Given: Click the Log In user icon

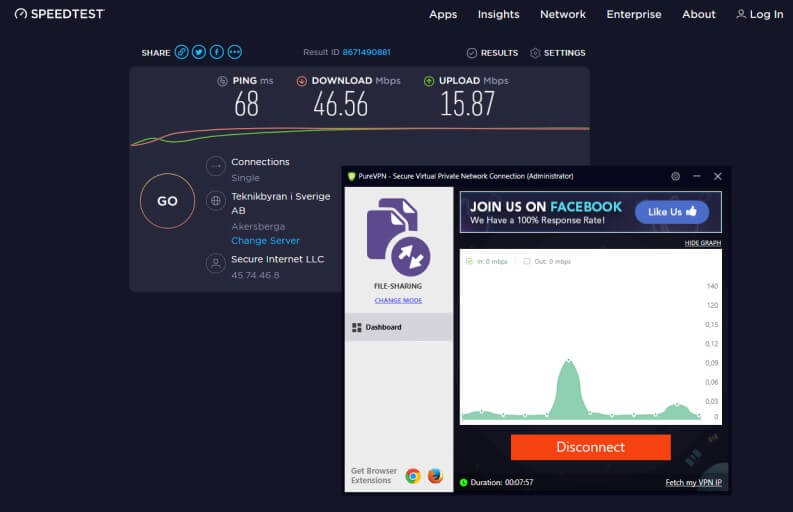Looking at the screenshot, I should tap(741, 14).
